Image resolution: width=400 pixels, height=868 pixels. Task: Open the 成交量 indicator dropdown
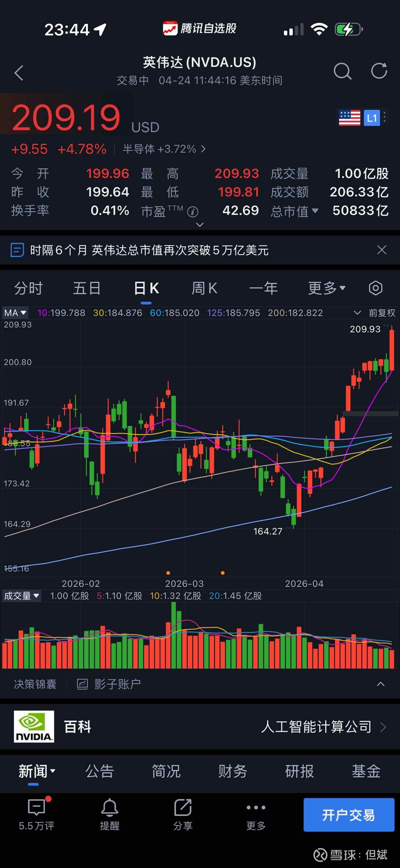point(22,596)
